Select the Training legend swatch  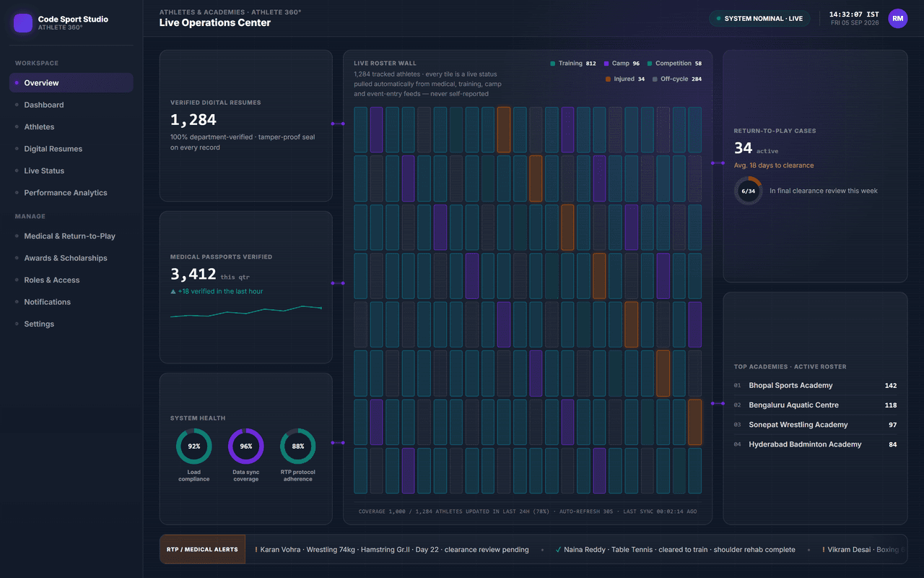click(553, 64)
